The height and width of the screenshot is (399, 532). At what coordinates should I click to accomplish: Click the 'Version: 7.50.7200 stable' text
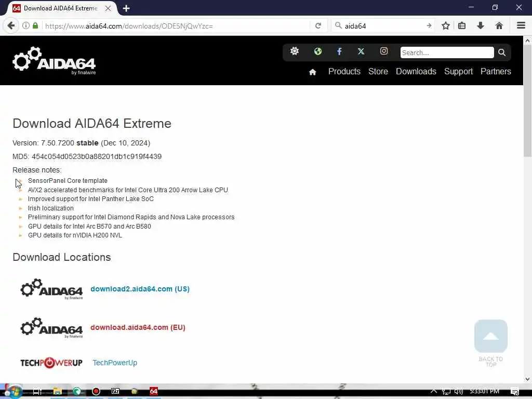tap(55, 143)
